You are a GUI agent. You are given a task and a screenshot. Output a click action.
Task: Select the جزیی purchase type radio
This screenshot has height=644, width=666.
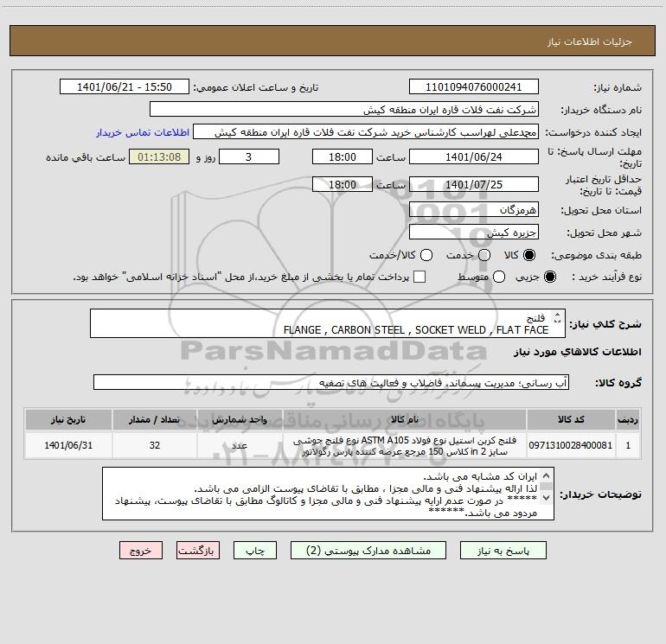click(x=549, y=277)
